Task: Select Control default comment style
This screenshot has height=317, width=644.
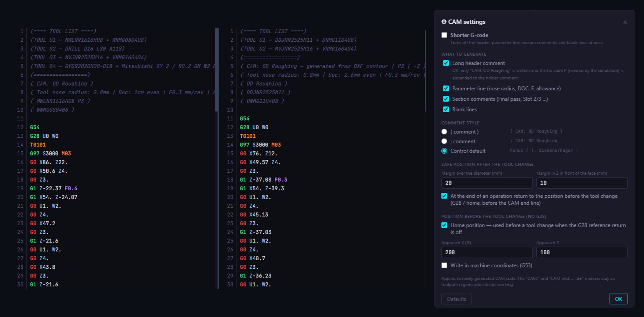Action: pyautogui.click(x=444, y=151)
